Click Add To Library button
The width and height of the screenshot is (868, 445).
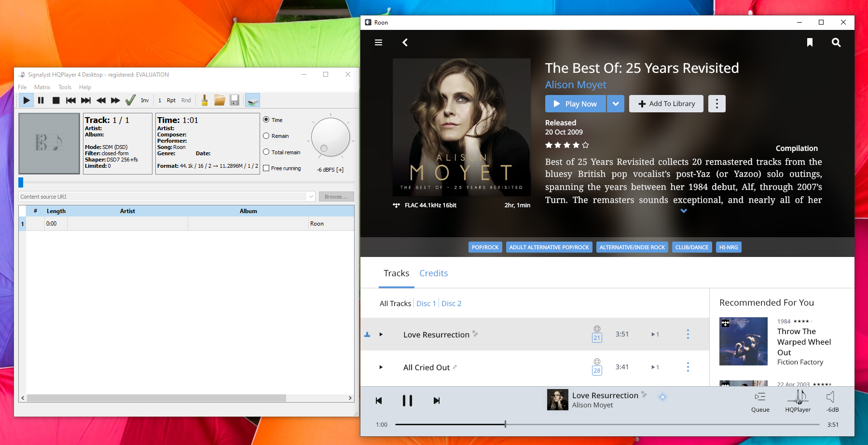tap(666, 104)
